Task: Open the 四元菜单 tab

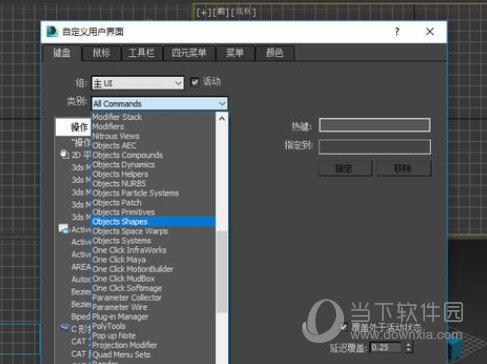Action: point(189,53)
